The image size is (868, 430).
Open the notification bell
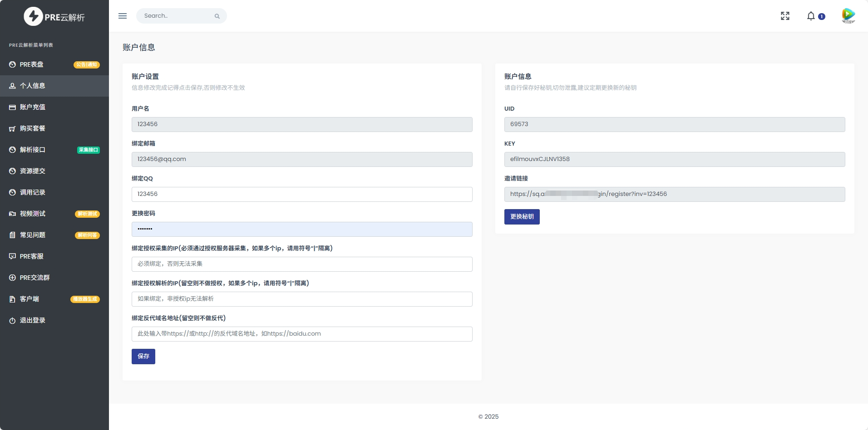click(811, 16)
